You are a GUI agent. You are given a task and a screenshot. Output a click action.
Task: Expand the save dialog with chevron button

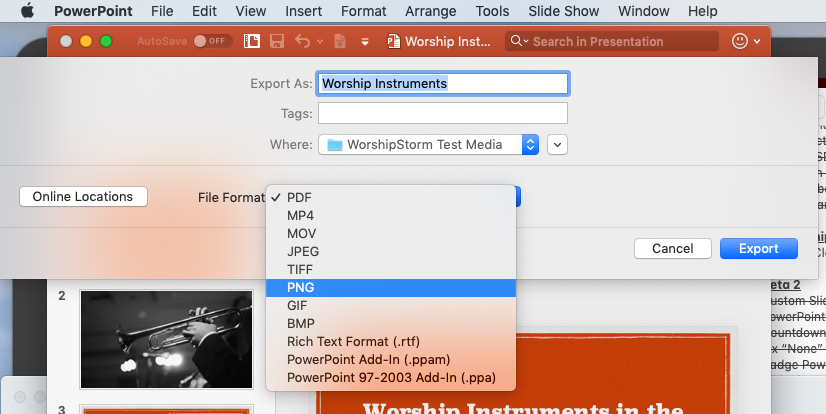click(558, 145)
